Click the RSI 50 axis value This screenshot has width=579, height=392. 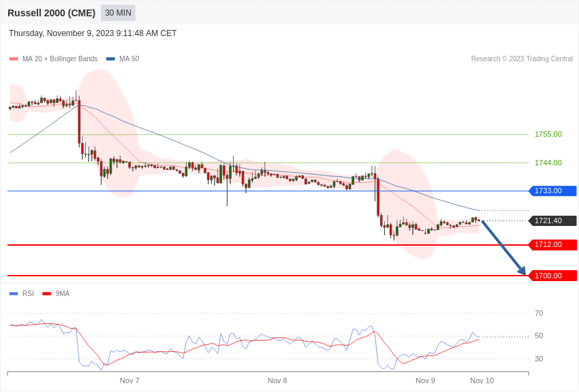[x=539, y=336]
